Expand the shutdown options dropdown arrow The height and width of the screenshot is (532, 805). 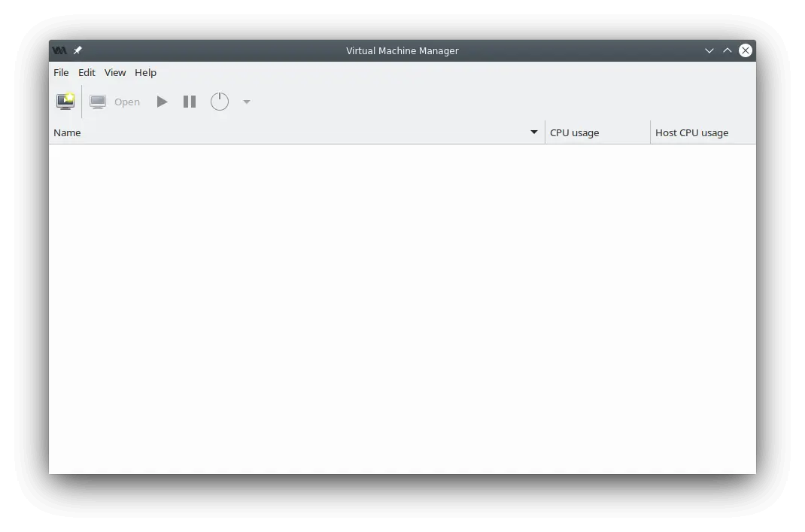[x=247, y=102]
